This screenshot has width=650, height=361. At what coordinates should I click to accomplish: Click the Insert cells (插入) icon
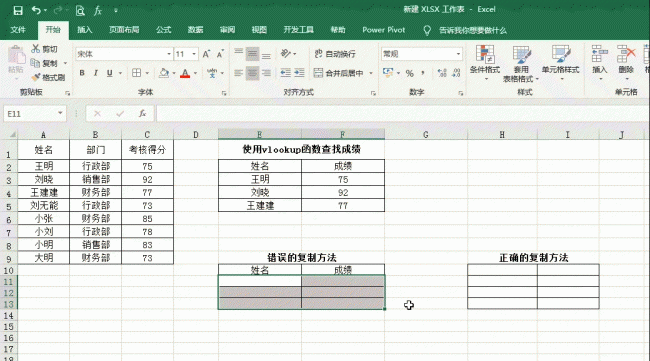pos(599,54)
